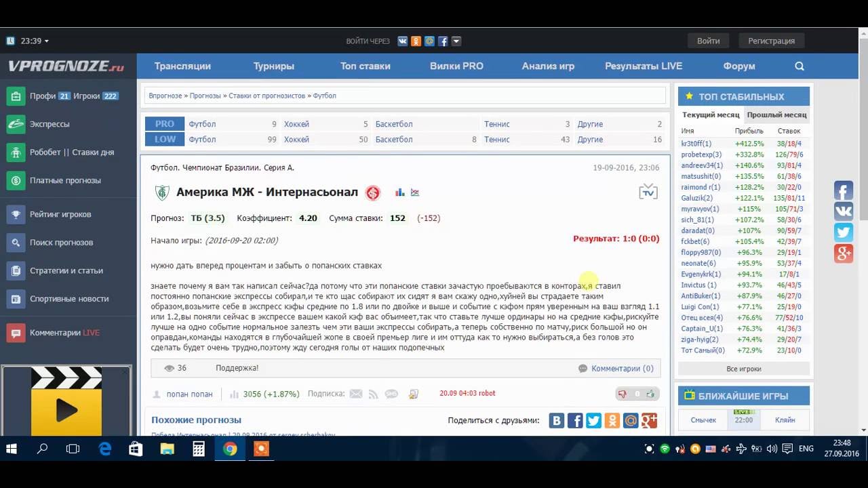
Task: Open the Форум menu
Action: (x=739, y=66)
